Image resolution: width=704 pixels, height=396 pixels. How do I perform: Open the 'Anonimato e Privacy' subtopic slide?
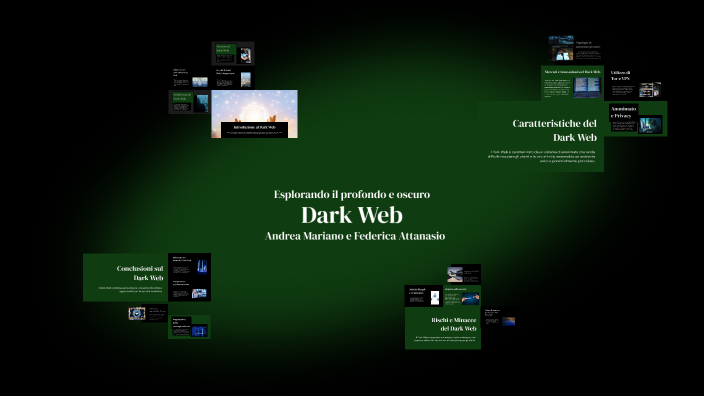(x=636, y=119)
